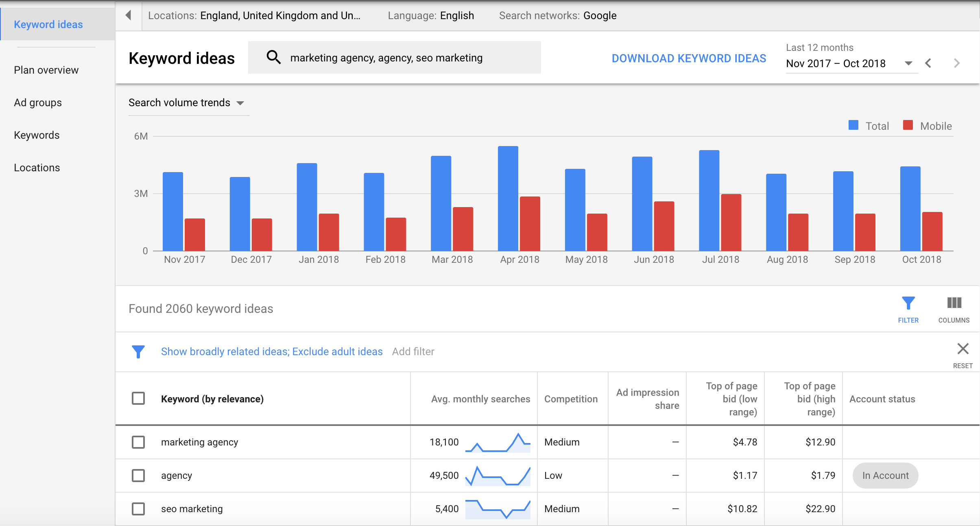980x526 pixels.
Task: Click the Keyword ideas sidebar menu item
Action: click(x=49, y=24)
